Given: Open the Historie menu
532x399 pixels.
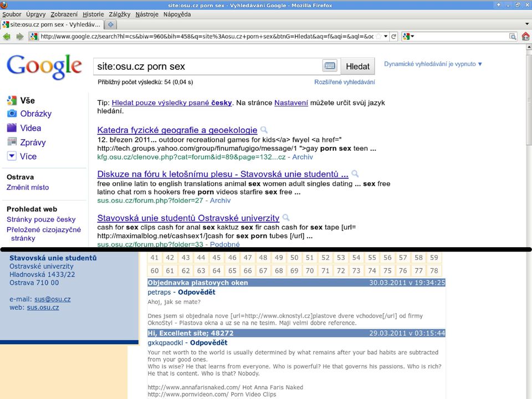Looking at the screenshot, I should 93,14.
